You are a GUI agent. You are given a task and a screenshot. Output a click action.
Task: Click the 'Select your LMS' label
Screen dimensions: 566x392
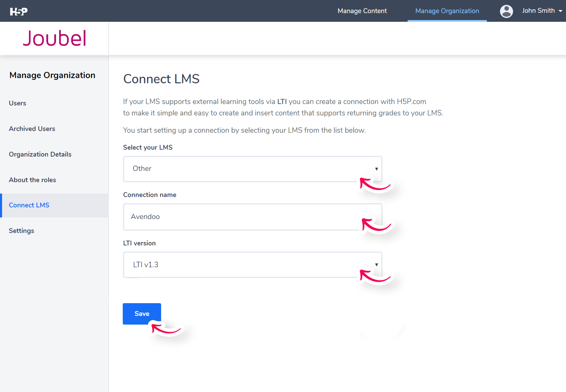tap(148, 148)
